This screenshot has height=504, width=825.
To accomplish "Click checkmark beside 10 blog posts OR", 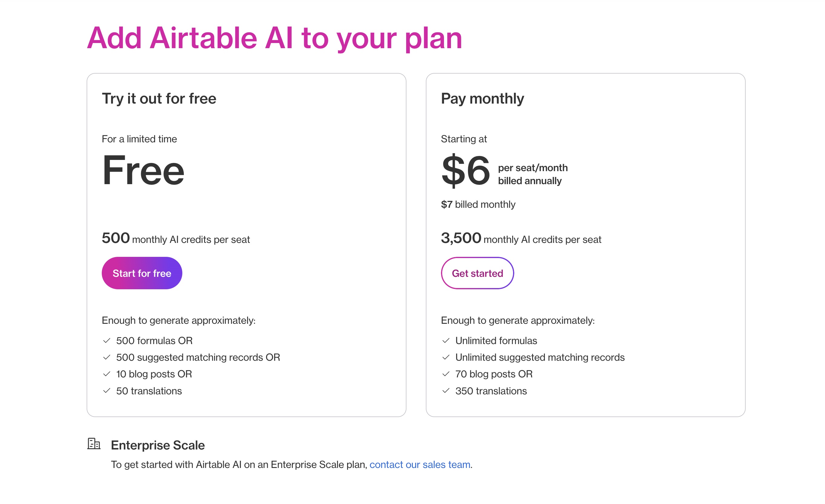I will click(107, 374).
